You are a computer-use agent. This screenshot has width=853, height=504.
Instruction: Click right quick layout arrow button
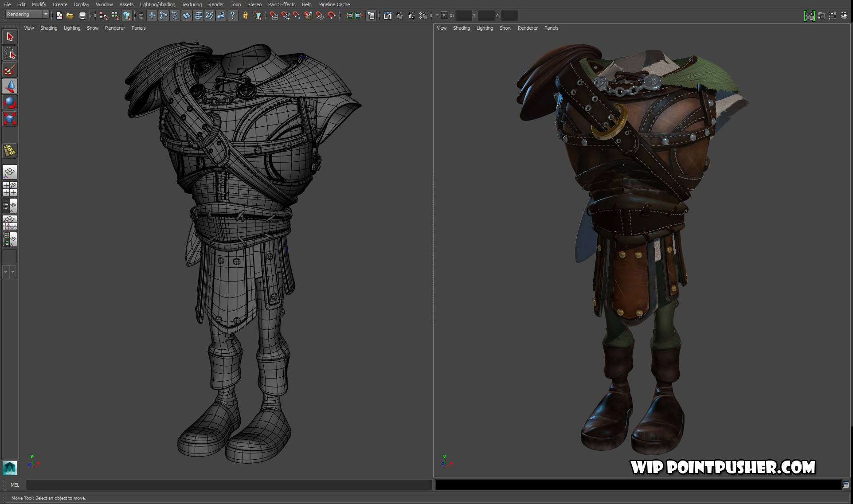click(13, 271)
